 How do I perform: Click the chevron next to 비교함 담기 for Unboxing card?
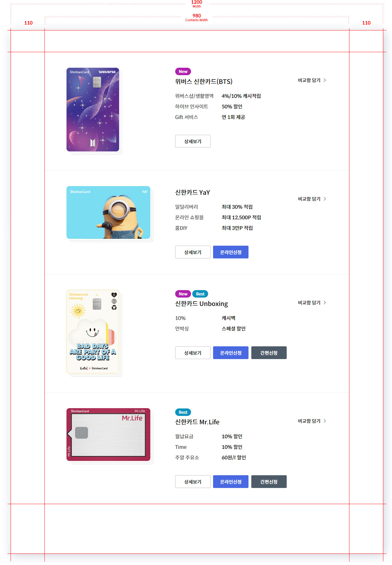pyautogui.click(x=325, y=303)
